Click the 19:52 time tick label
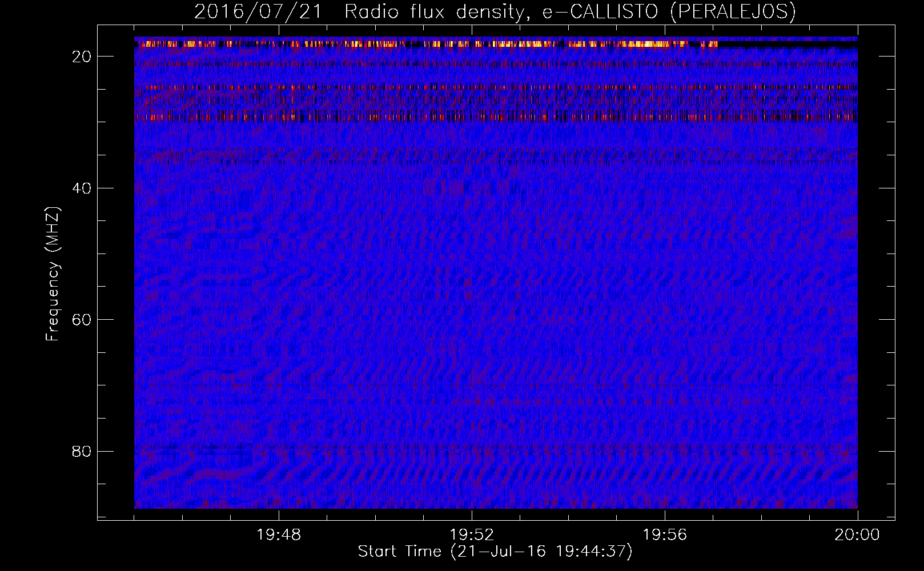This screenshot has width=924, height=571. pos(472,535)
